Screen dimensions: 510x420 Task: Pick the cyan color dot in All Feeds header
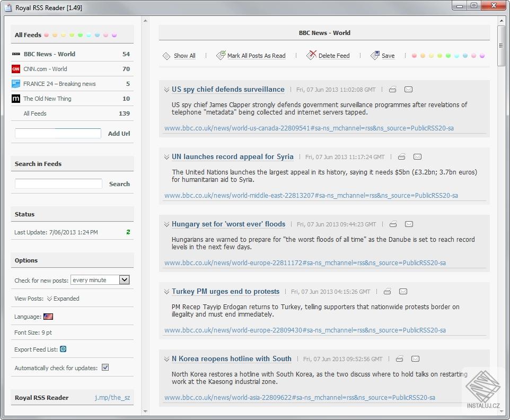pyautogui.click(x=89, y=35)
